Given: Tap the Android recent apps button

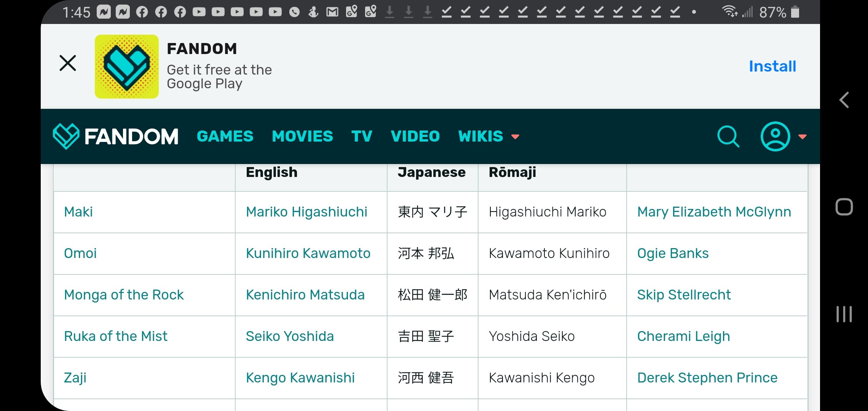Looking at the screenshot, I should [x=844, y=314].
